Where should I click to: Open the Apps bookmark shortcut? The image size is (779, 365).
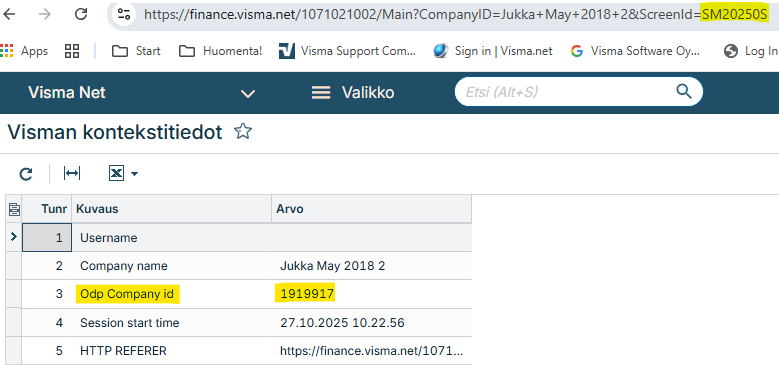coord(24,51)
